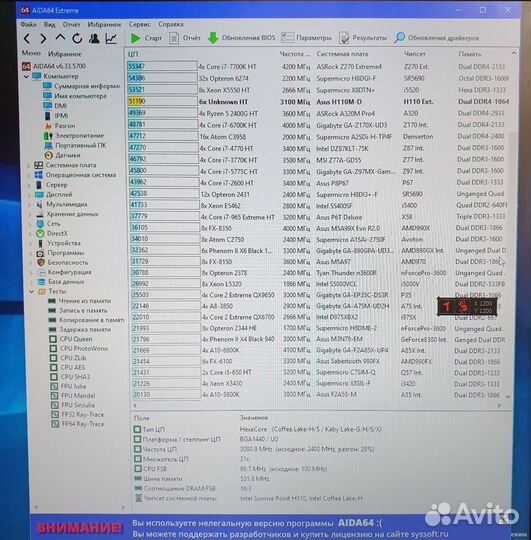
Task: Open Запись в память benchmark
Action: 78,311
